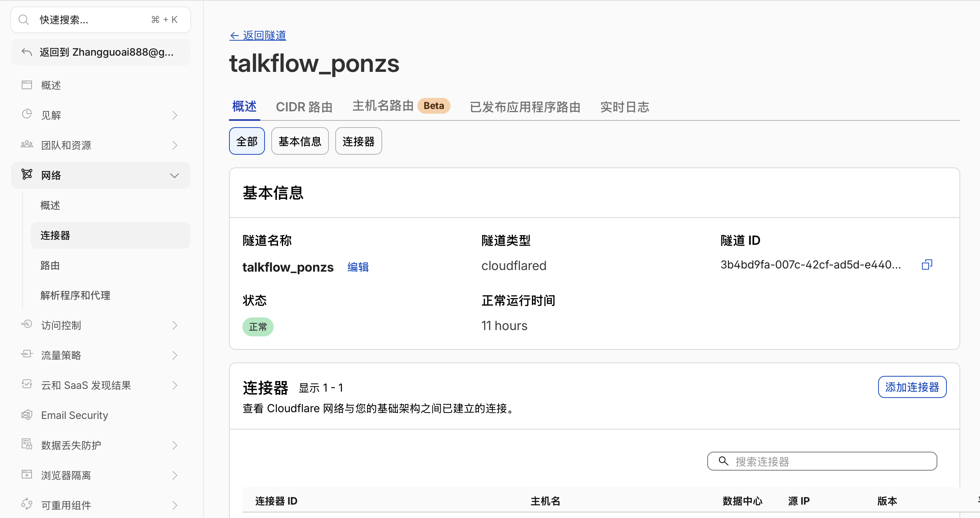This screenshot has height=518, width=980.
Task: Expand the 流量策略 chevron
Action: click(x=175, y=355)
